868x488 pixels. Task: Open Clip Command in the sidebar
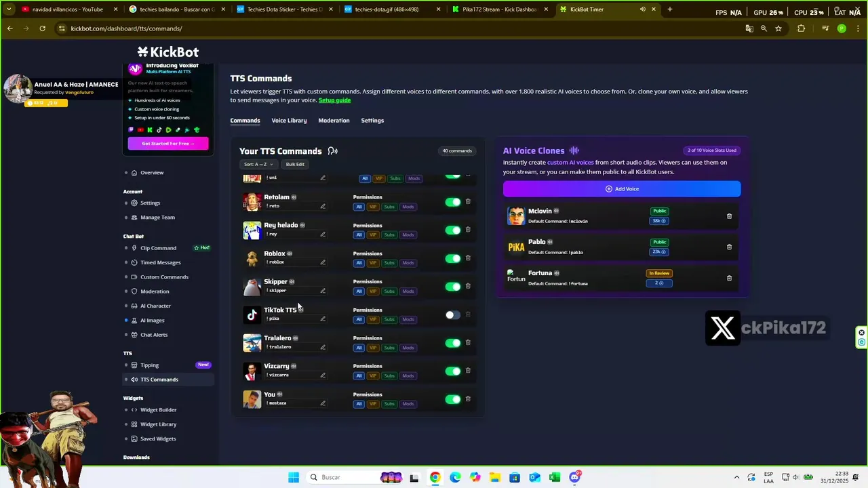click(158, 248)
